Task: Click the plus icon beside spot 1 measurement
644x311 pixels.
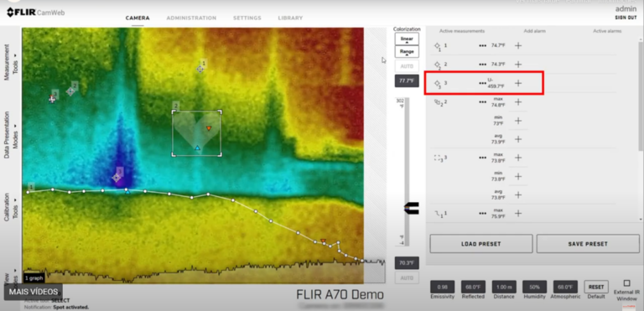Action: coord(518,45)
